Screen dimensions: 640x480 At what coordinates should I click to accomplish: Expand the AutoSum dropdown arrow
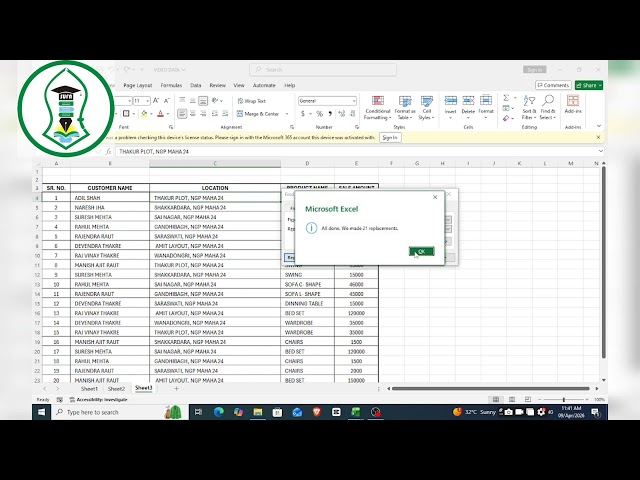pos(515,98)
